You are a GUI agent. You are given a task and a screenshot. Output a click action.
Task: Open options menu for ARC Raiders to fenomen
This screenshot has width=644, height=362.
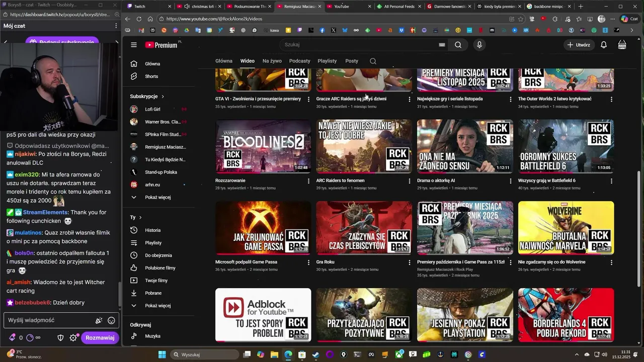point(409,181)
